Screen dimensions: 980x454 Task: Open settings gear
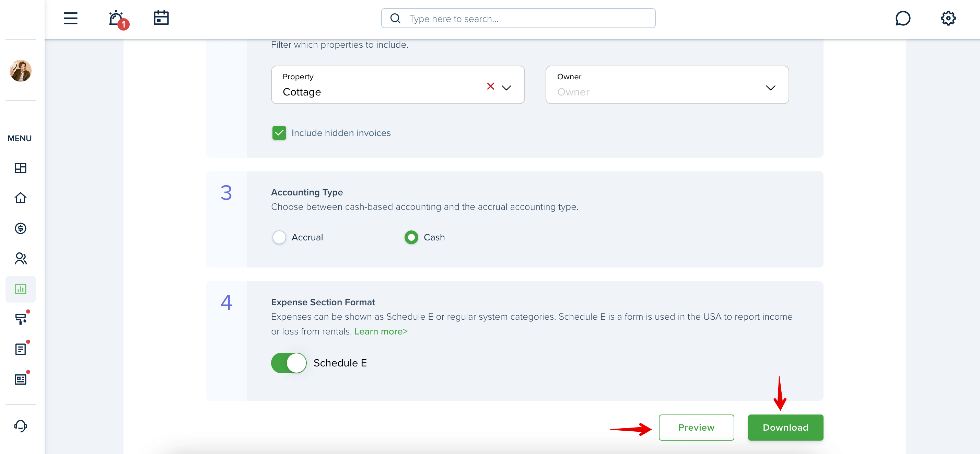(x=948, y=18)
